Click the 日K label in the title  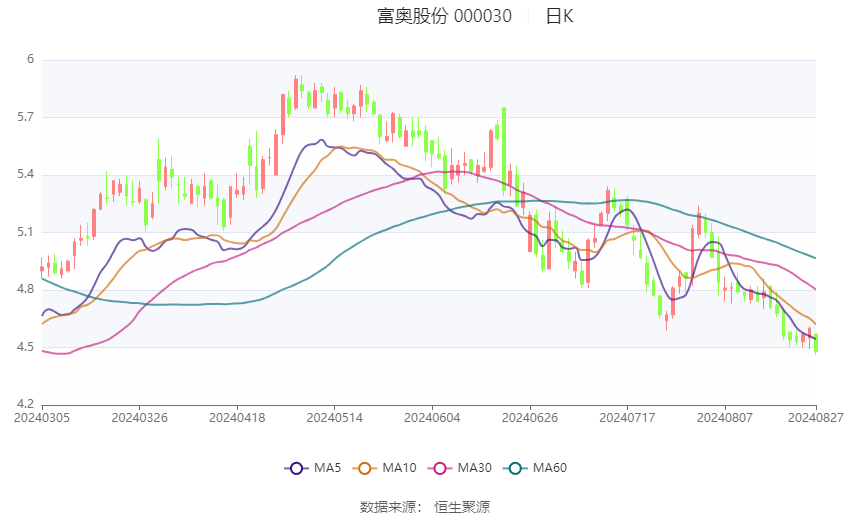(559, 16)
